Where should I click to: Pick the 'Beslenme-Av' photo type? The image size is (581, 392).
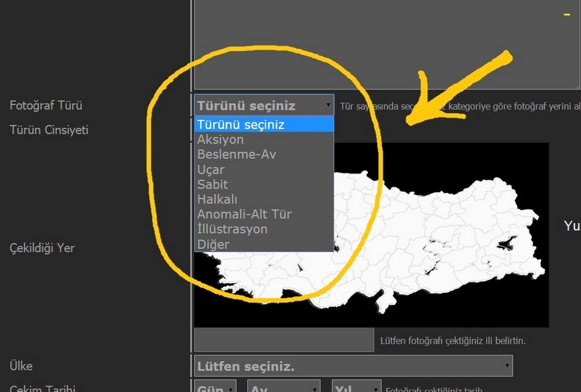click(x=236, y=154)
